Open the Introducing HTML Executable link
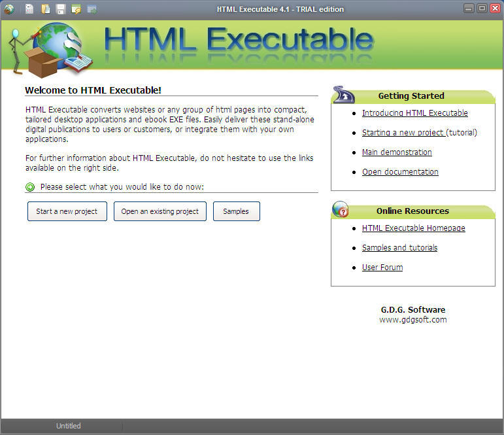The height and width of the screenshot is (435, 504). pyautogui.click(x=414, y=113)
